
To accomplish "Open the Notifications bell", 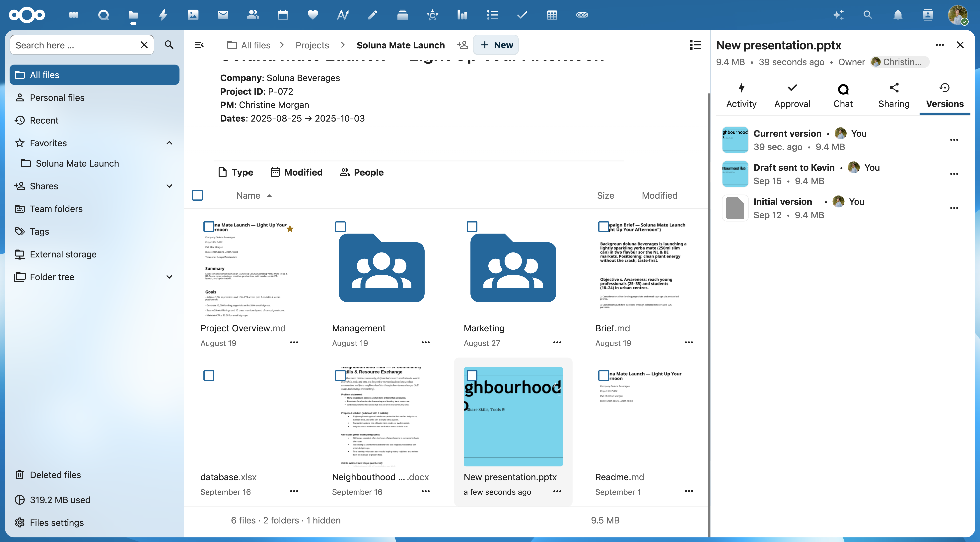I will pyautogui.click(x=897, y=15).
